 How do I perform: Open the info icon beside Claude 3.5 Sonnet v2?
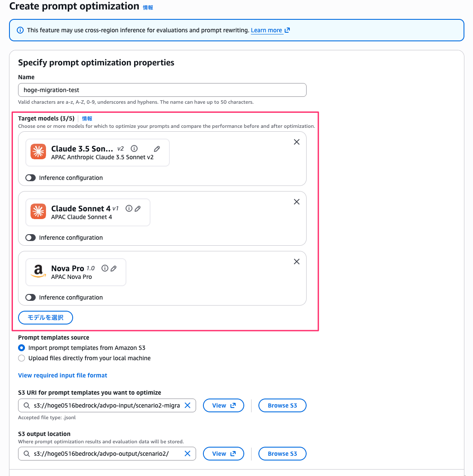[x=134, y=148]
